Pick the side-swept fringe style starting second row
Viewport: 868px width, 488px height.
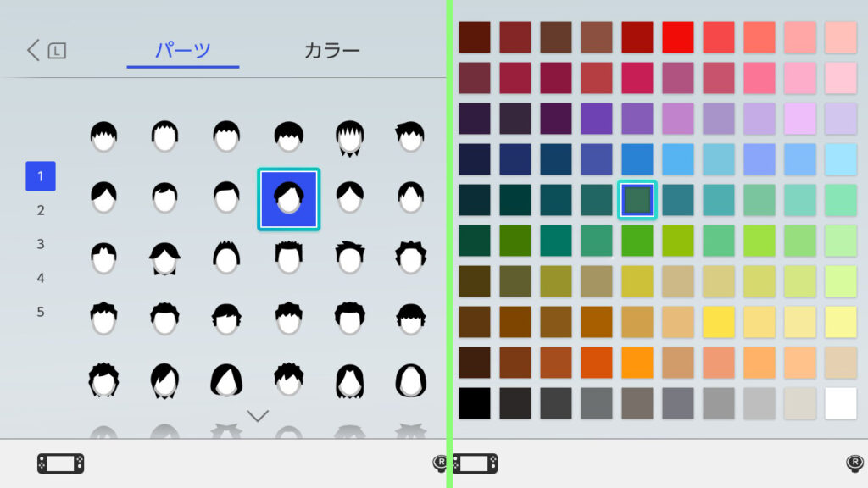pos(103,197)
